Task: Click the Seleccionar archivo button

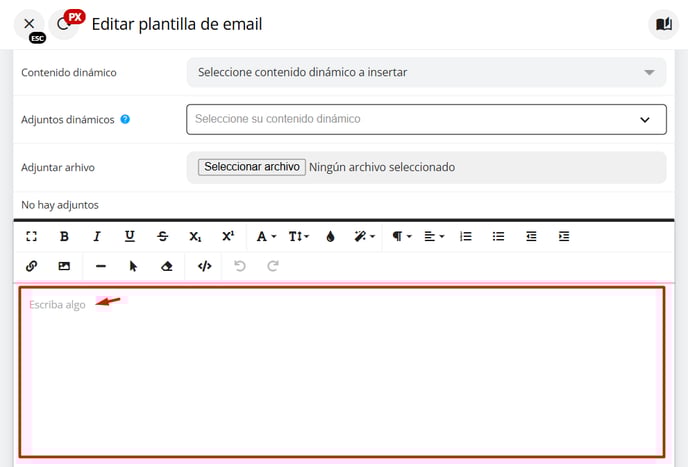Action: pyautogui.click(x=251, y=167)
